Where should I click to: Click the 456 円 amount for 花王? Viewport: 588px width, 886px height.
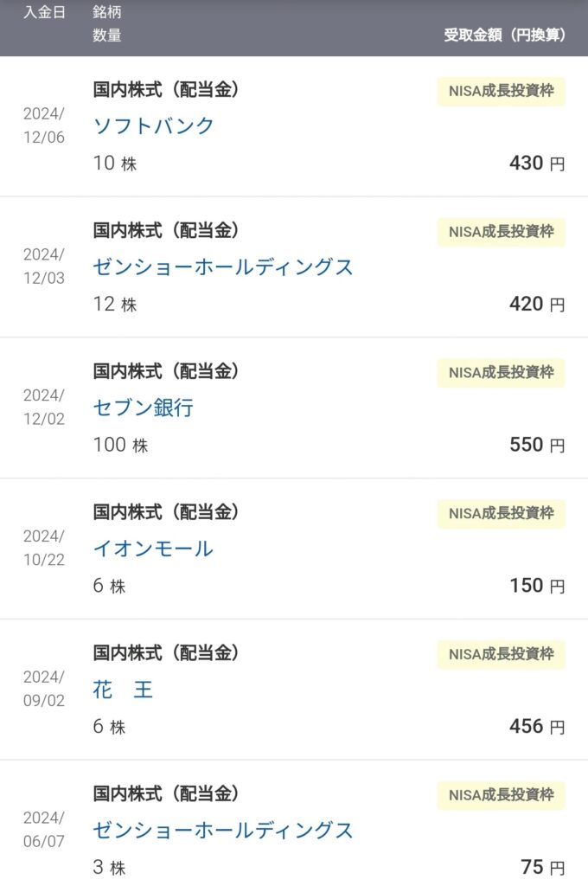tap(537, 726)
